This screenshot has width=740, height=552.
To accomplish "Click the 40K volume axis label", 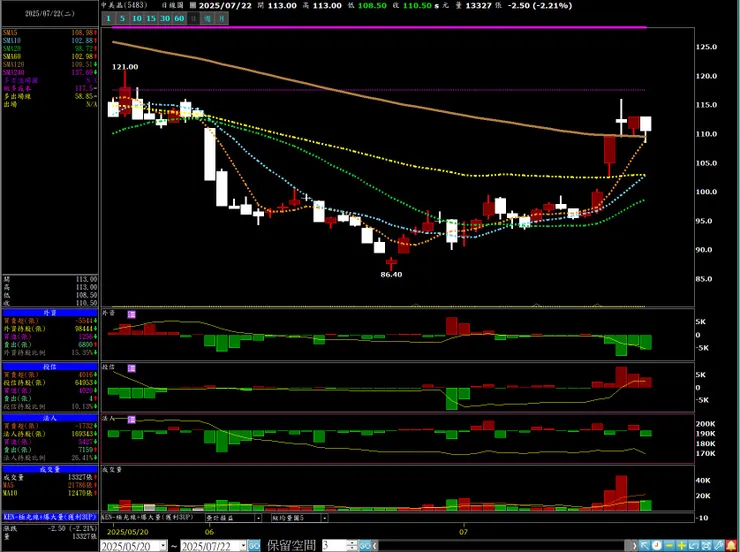I will (x=703, y=481).
